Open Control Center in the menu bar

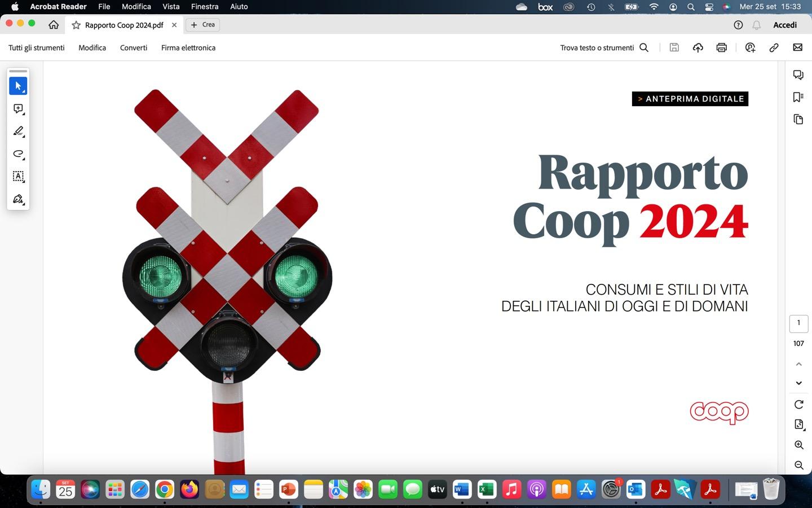pyautogui.click(x=709, y=7)
